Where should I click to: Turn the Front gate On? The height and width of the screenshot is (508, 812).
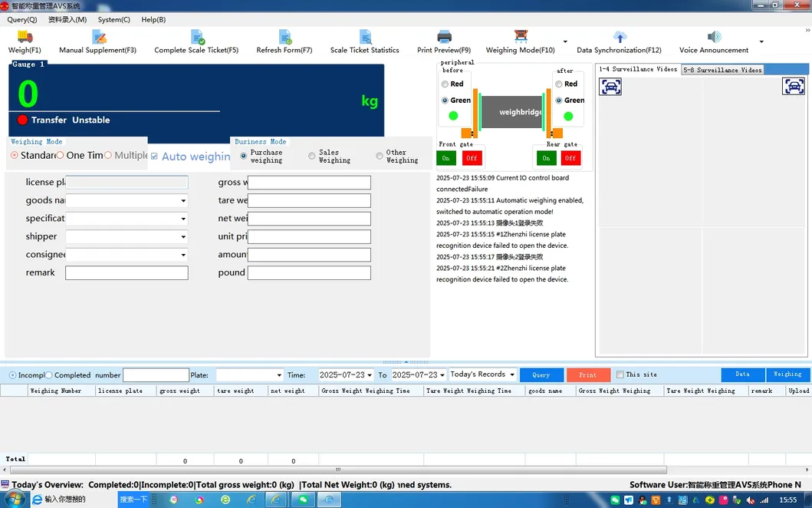[x=445, y=157]
